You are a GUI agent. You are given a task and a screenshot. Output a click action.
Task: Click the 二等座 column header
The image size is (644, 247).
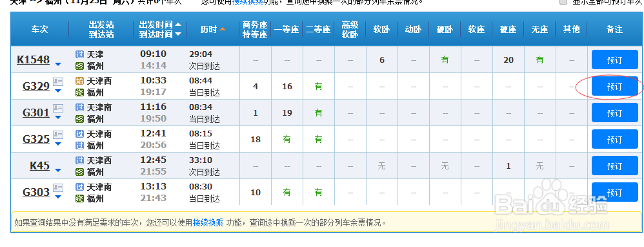[x=318, y=29]
